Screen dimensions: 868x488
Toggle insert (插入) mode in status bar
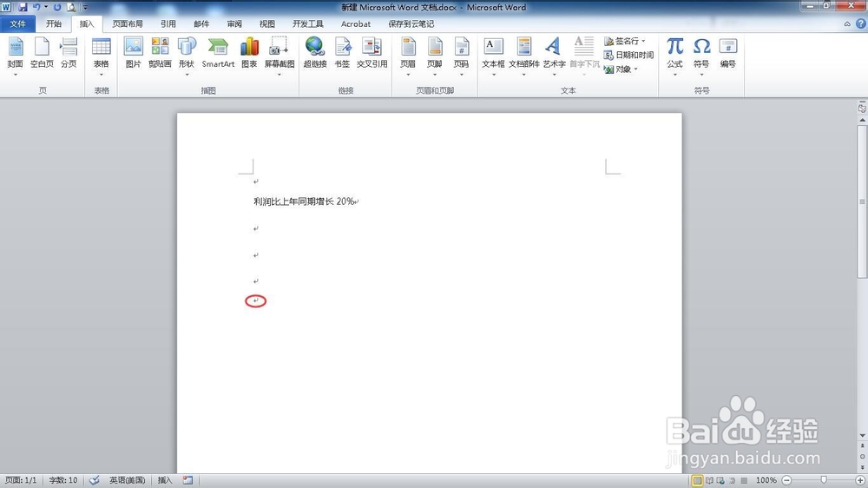point(165,480)
